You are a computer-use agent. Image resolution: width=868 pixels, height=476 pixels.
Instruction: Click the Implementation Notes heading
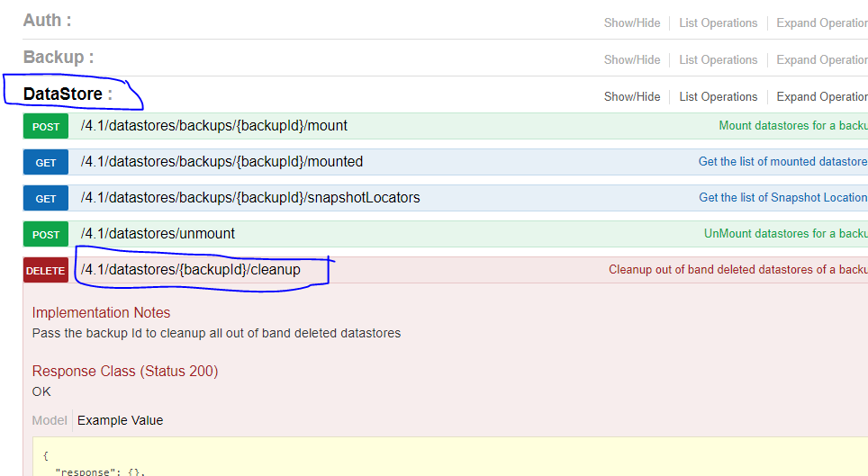coord(101,313)
